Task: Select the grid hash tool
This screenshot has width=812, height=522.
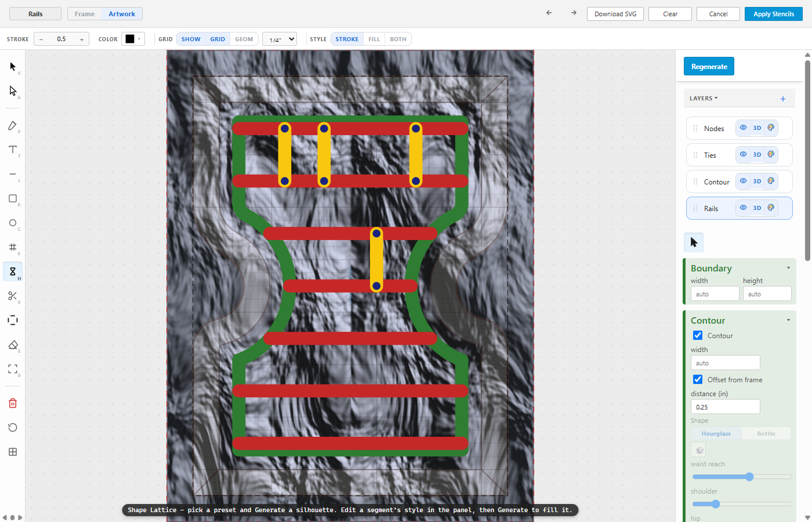Action: [13, 247]
